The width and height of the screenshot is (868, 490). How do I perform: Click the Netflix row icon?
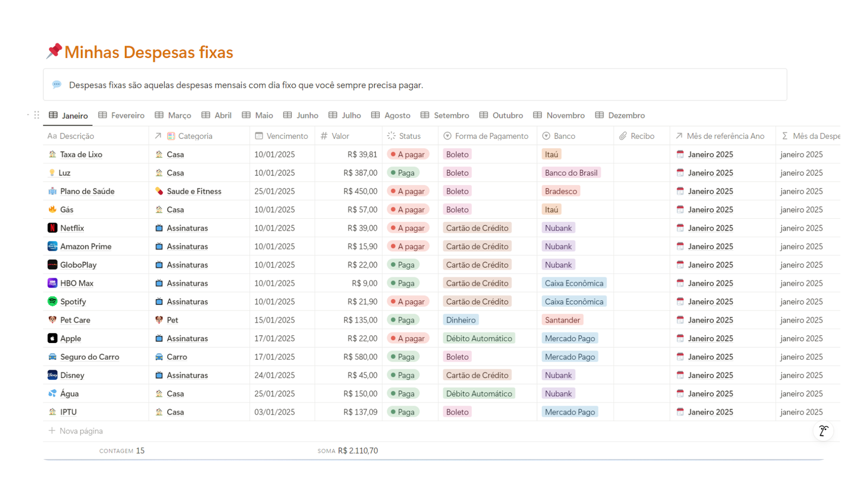53,228
